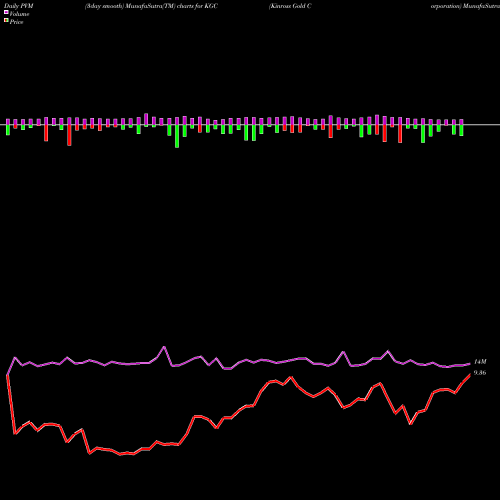Screen dimensions: 500x500
Task: Click the 3day smooth MunafaSutra chart title
Action: coord(151,6)
